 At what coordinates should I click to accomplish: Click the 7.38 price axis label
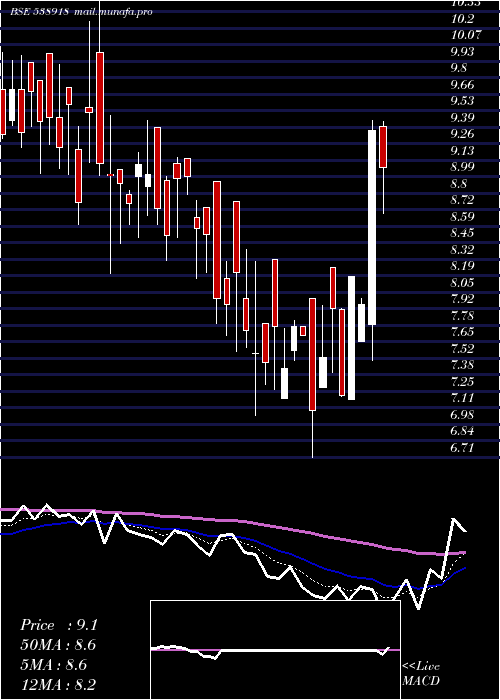coord(462,365)
